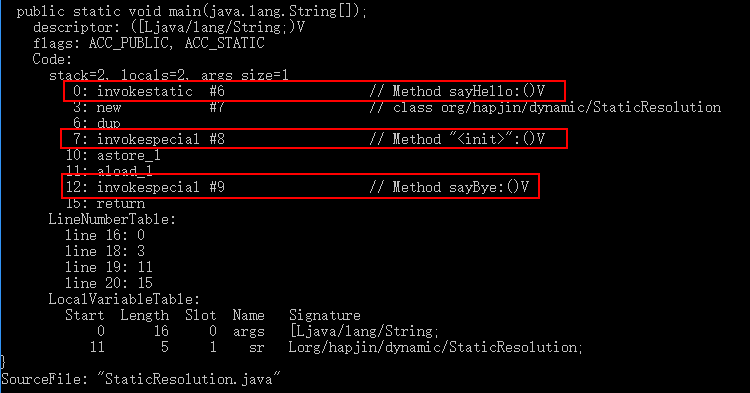
Task: Select the sayBye:()V method comment
Action: pos(449,186)
